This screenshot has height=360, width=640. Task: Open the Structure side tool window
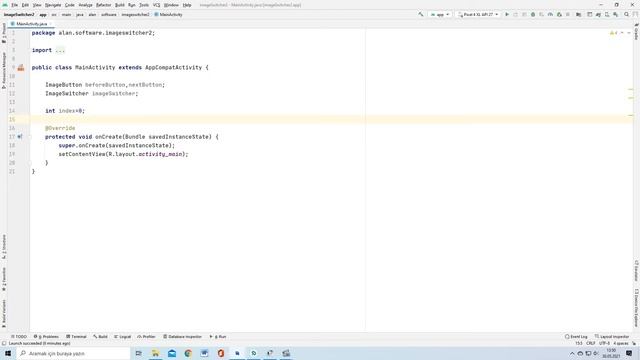click(4, 246)
